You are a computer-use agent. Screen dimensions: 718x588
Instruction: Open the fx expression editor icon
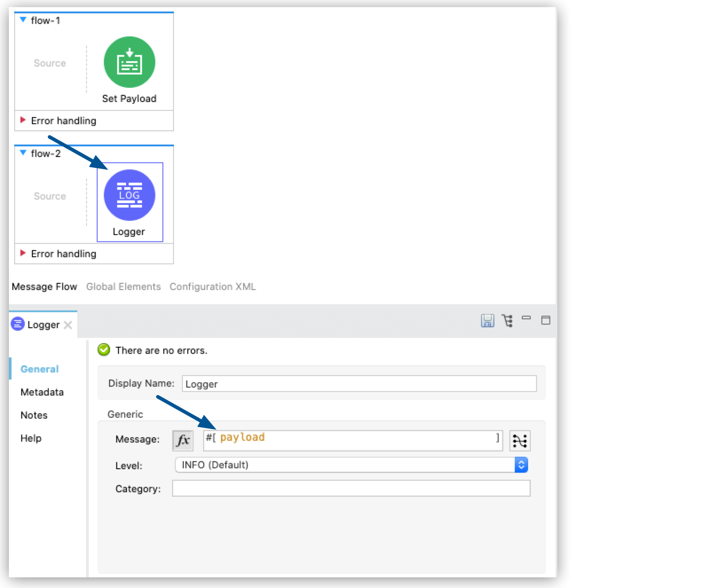click(x=183, y=440)
